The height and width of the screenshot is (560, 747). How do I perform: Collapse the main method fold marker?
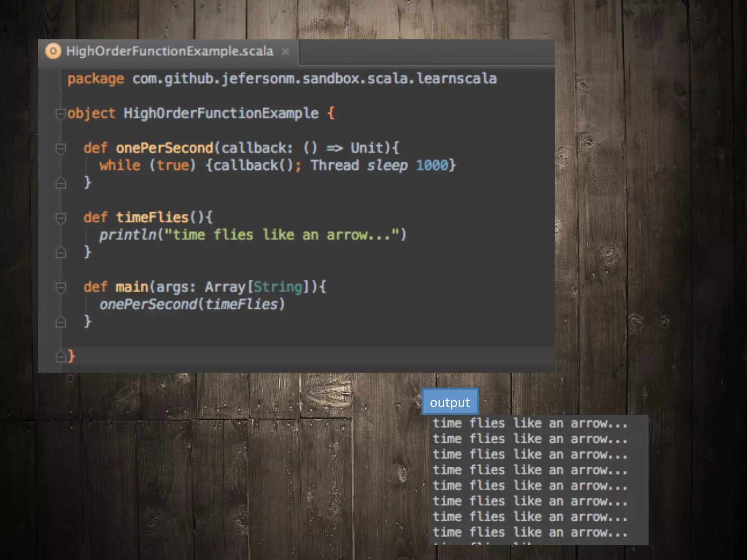point(61,288)
